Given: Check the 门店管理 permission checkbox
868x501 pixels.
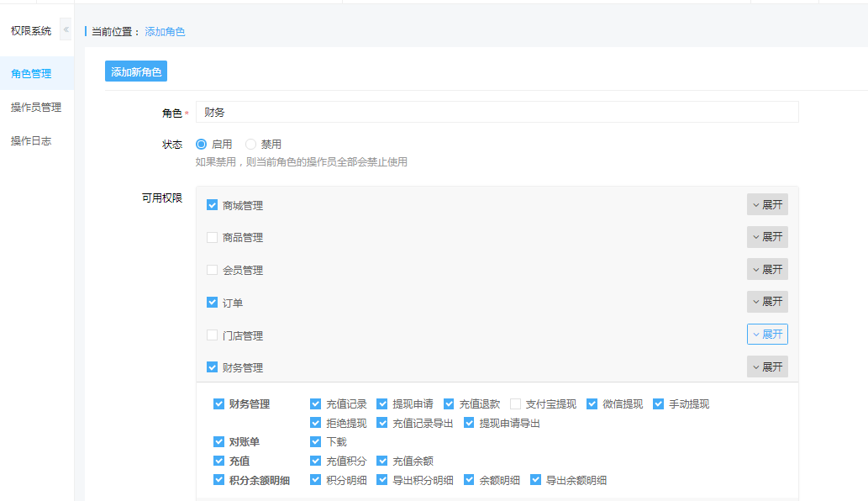Looking at the screenshot, I should [x=212, y=335].
